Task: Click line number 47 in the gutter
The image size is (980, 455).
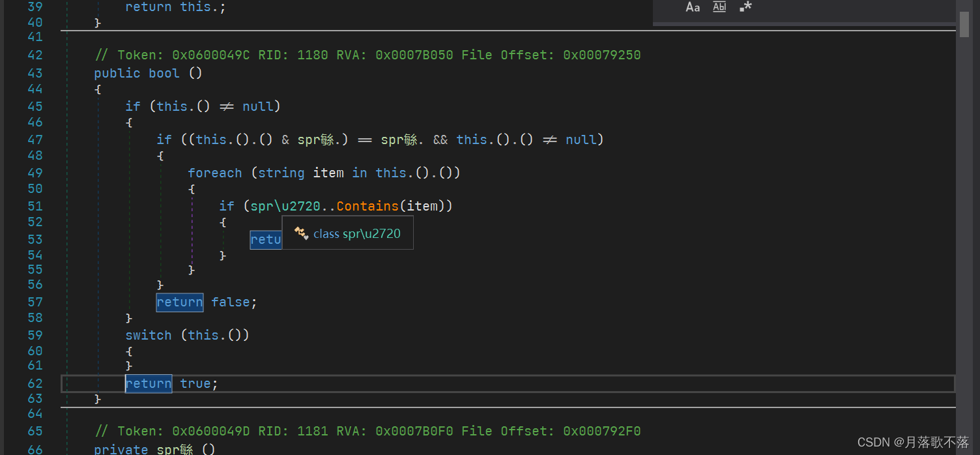Action: pyautogui.click(x=35, y=139)
